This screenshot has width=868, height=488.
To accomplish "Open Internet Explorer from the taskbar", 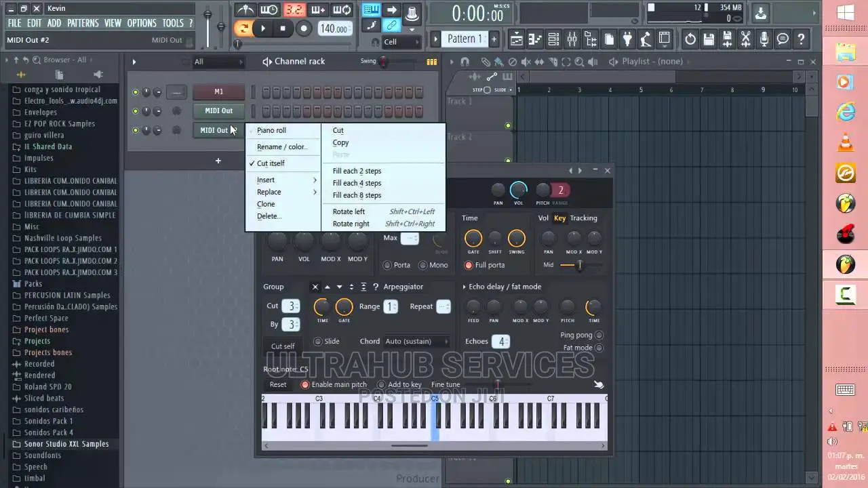I will pyautogui.click(x=845, y=113).
